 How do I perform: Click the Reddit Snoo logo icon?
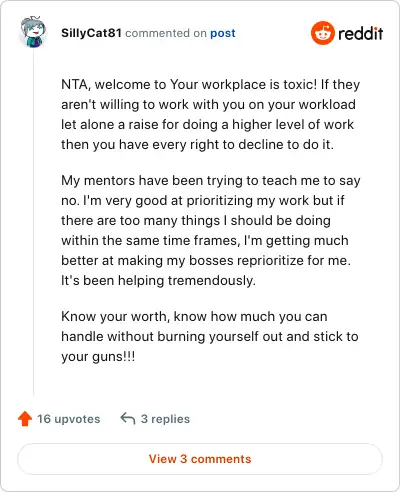tap(322, 33)
